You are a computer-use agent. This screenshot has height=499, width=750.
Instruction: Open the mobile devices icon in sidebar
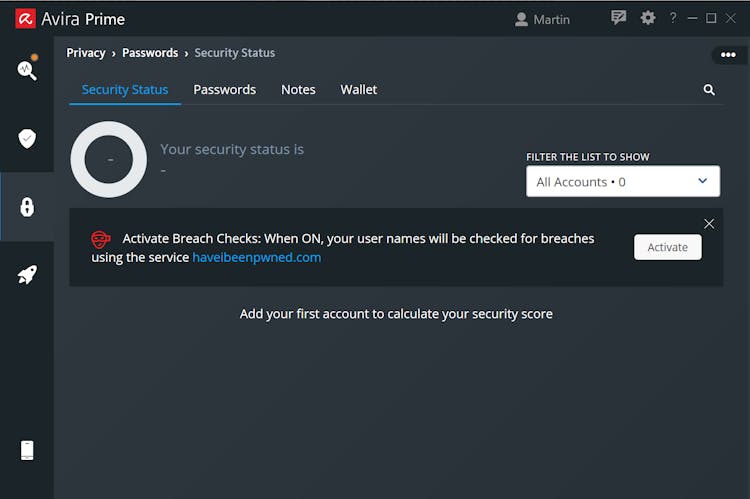click(x=27, y=450)
